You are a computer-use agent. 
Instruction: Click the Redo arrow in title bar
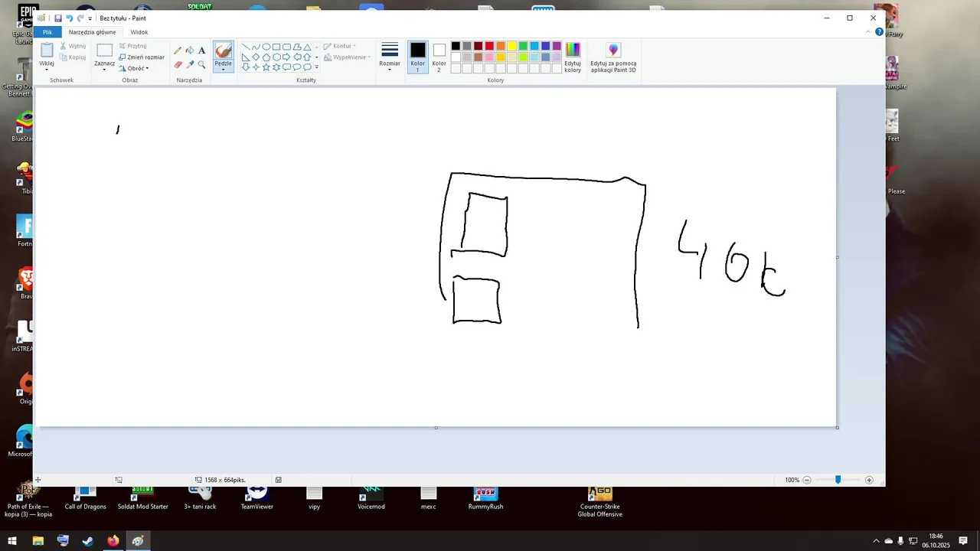pos(80,18)
